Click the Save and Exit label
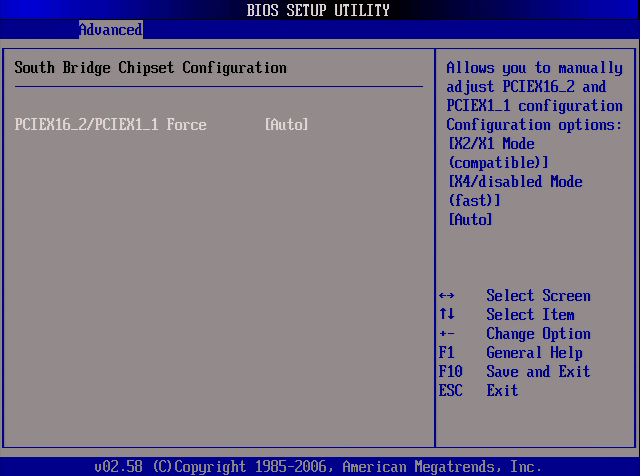640x476 pixels. click(538, 372)
